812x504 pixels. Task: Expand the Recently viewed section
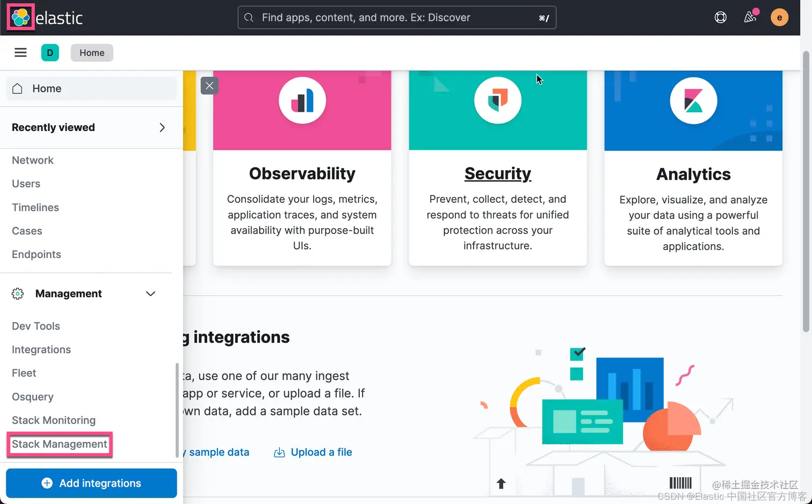click(x=162, y=127)
